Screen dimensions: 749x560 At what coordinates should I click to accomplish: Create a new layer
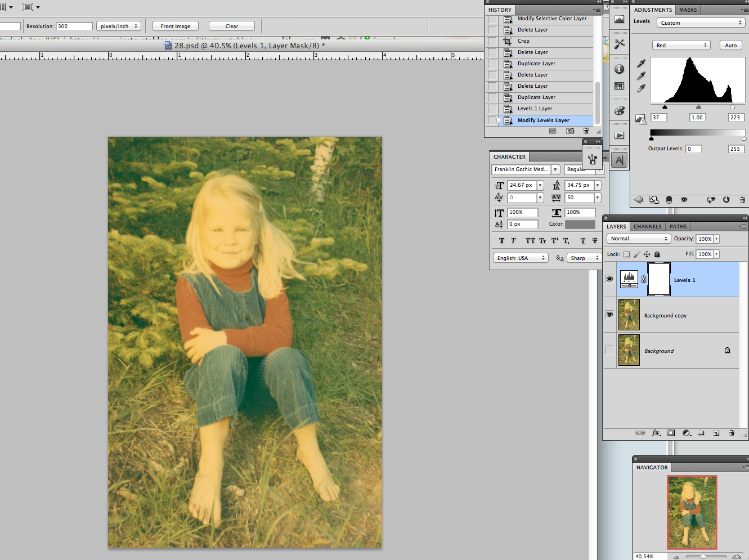tap(716, 433)
